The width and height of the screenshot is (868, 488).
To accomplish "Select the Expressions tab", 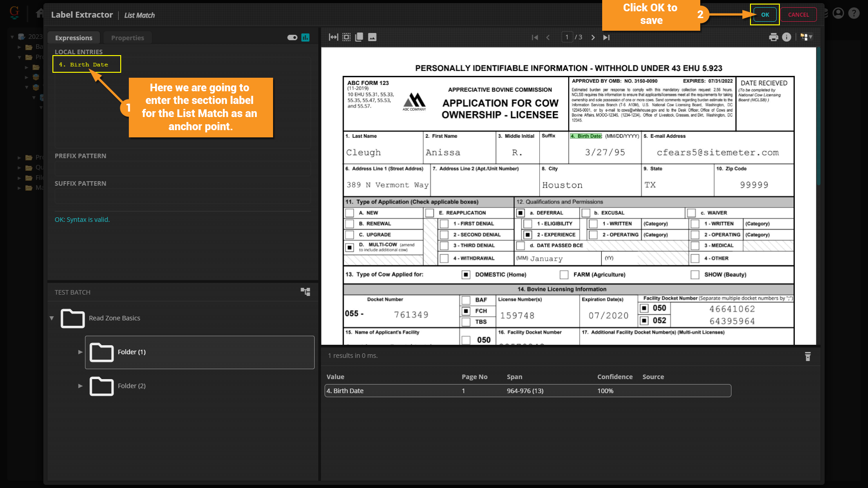I will (74, 38).
